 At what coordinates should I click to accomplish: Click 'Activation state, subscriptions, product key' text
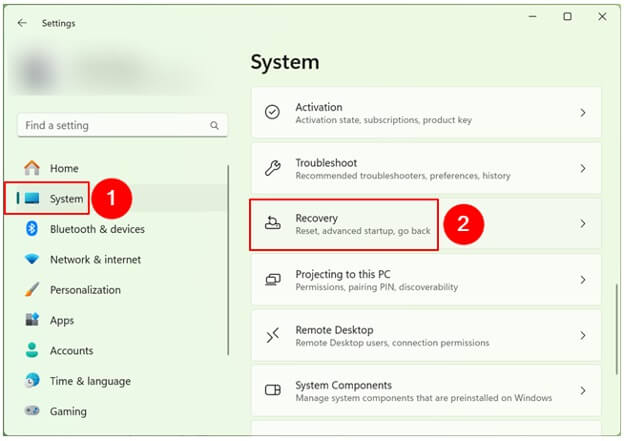point(383,120)
